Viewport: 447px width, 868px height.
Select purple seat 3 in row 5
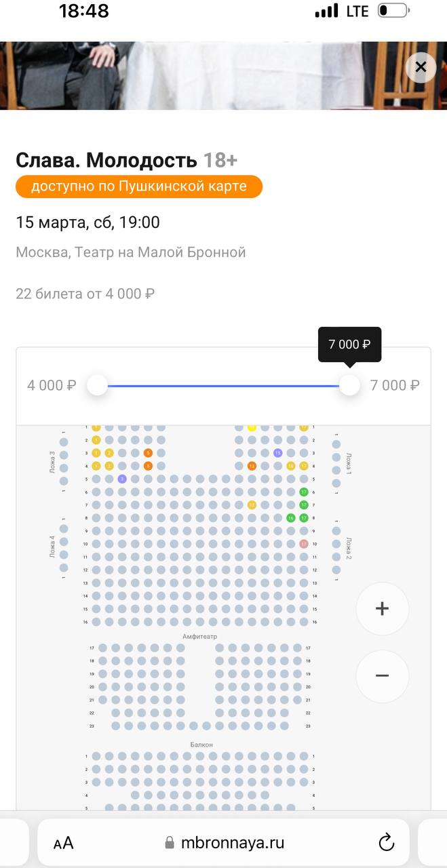point(122,479)
